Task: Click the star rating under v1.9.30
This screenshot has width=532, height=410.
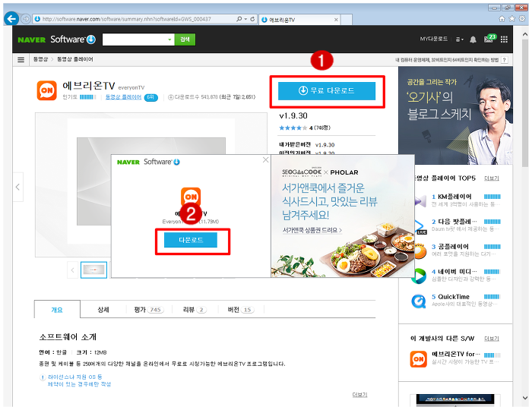Action: 293,128
